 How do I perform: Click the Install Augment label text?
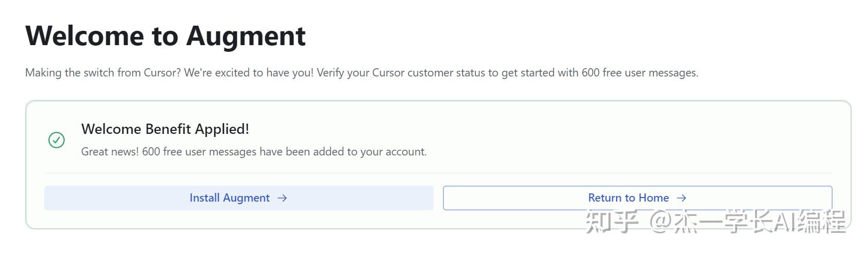pyautogui.click(x=229, y=198)
